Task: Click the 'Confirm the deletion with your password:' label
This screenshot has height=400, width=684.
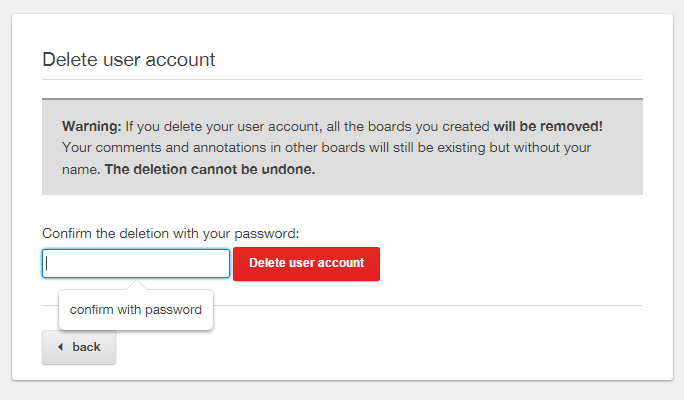Action: (x=171, y=234)
